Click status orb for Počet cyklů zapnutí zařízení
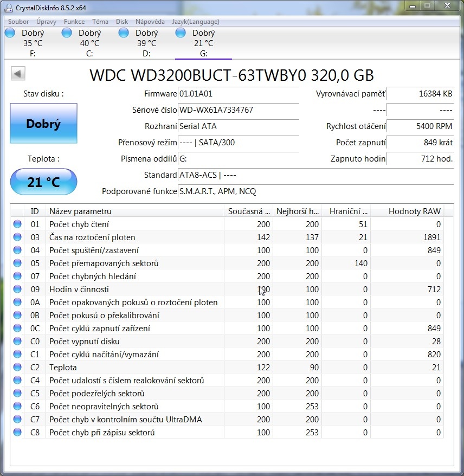The image size is (464, 476). pyautogui.click(x=17, y=328)
